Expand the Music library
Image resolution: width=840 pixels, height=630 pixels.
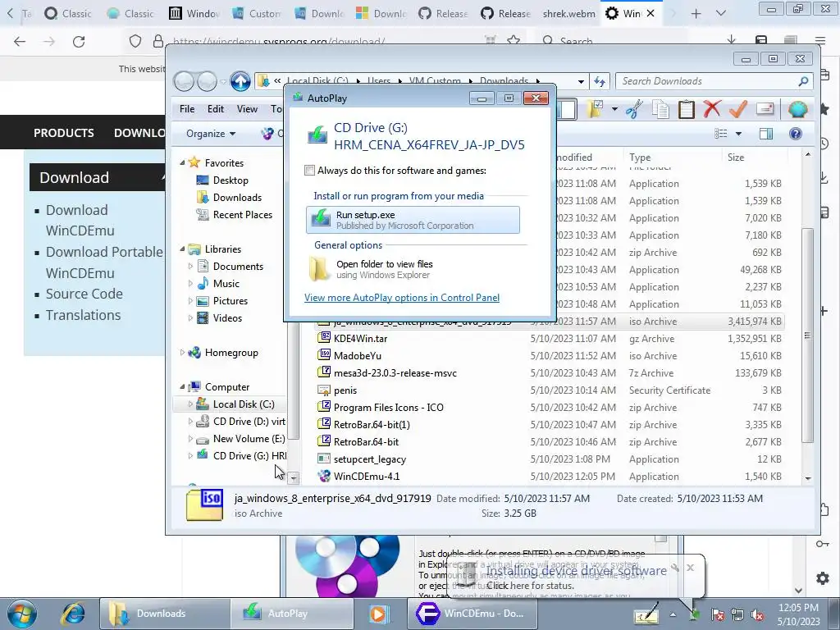pyautogui.click(x=190, y=283)
